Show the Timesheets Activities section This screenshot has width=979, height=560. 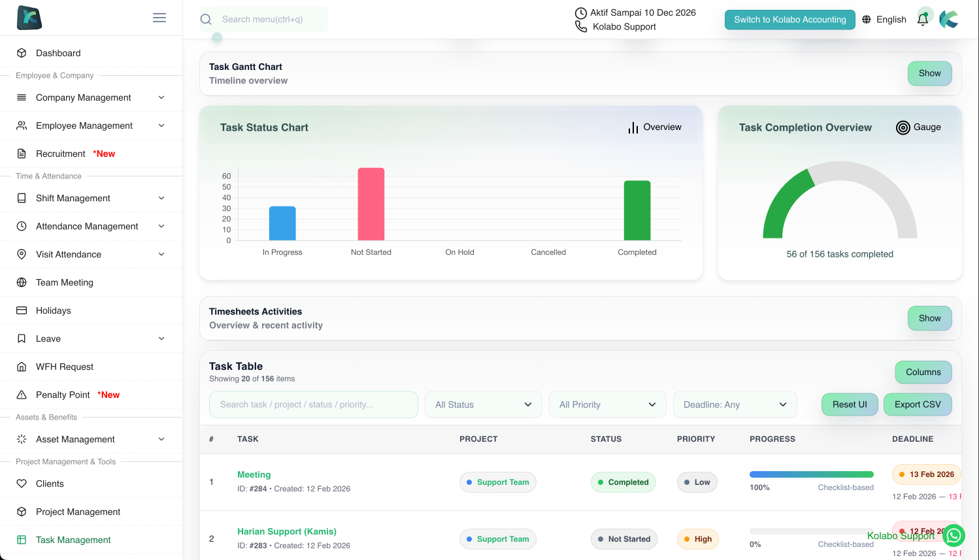click(929, 318)
